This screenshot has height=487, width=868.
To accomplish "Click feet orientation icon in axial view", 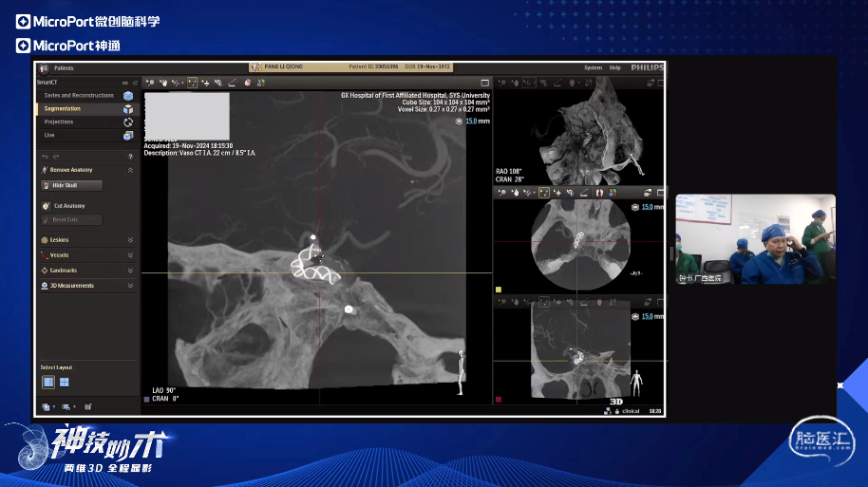I will [599, 193].
